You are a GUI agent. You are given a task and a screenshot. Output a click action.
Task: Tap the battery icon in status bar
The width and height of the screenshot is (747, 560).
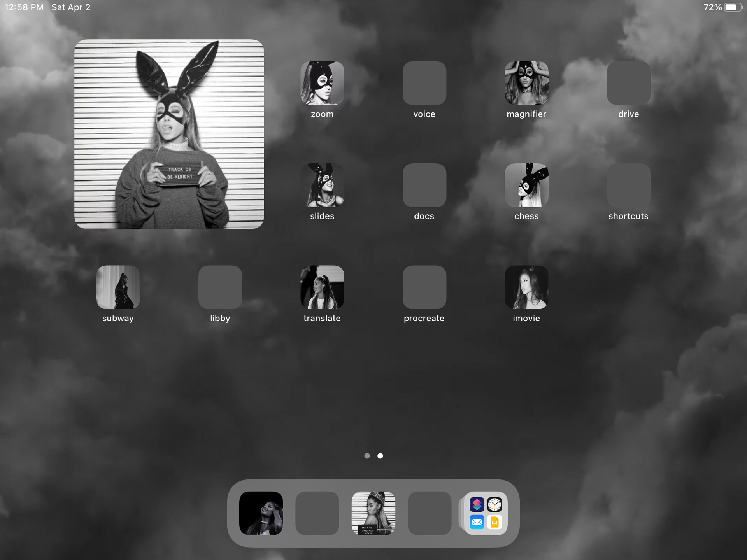(x=733, y=7)
